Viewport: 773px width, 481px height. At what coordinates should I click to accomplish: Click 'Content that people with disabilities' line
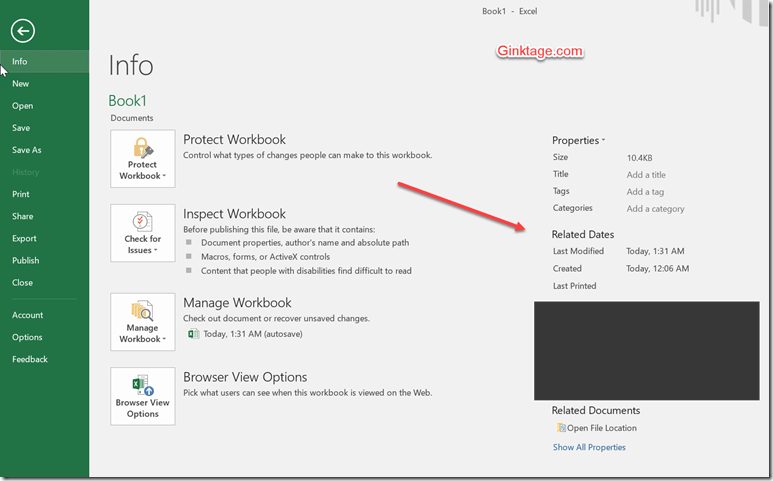tap(306, 271)
